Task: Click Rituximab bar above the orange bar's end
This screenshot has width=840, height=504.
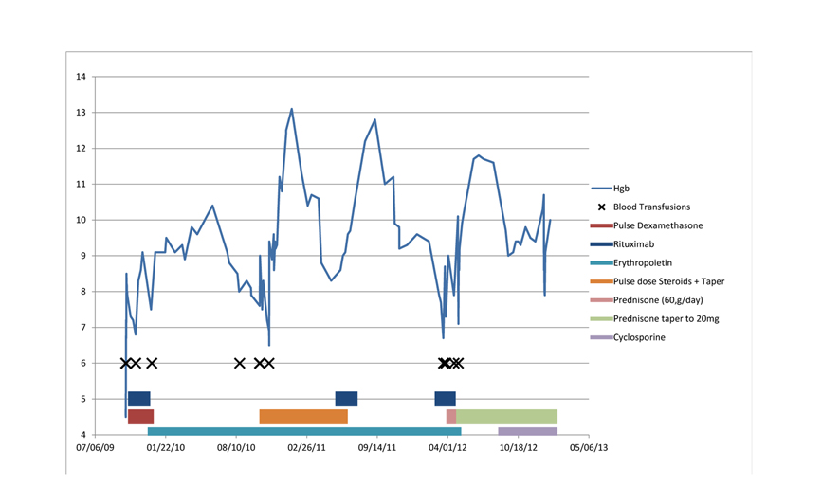Action: [346, 399]
